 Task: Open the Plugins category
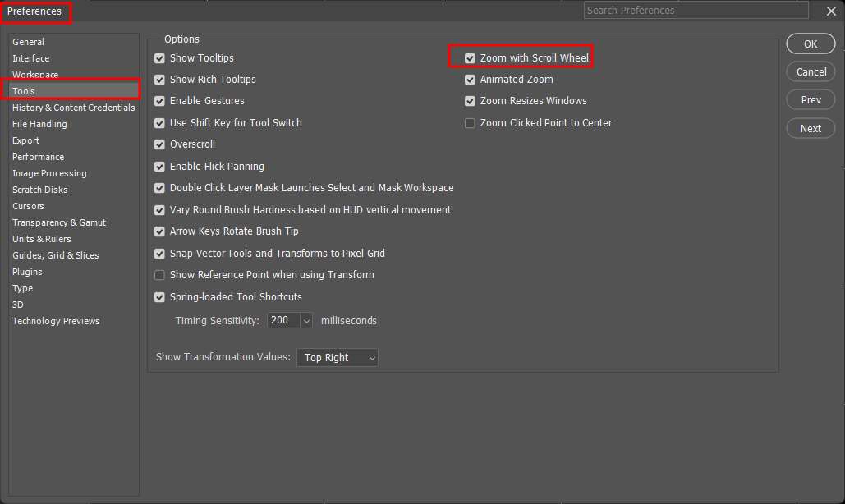[27, 272]
